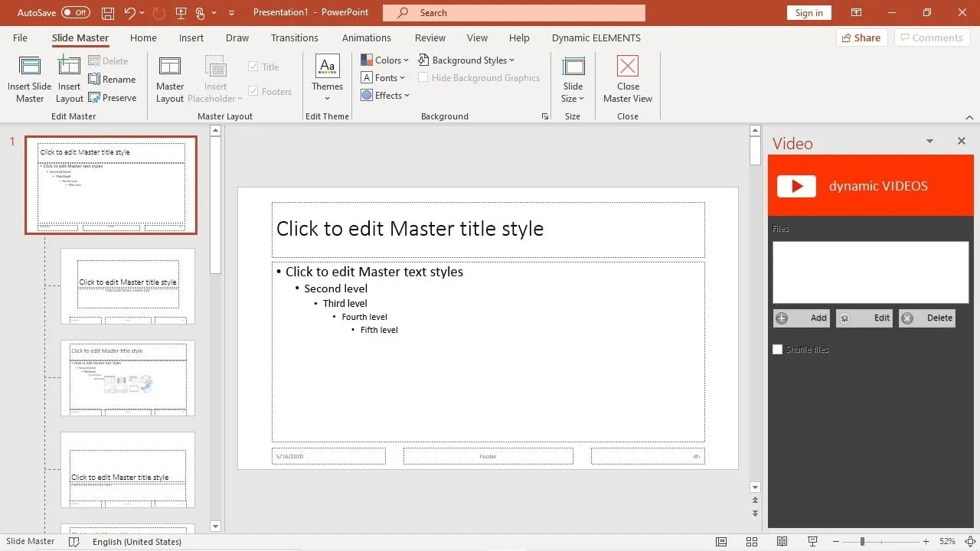This screenshot has height=551, width=980.
Task: Open the Slide Size dropdown
Action: point(573,79)
